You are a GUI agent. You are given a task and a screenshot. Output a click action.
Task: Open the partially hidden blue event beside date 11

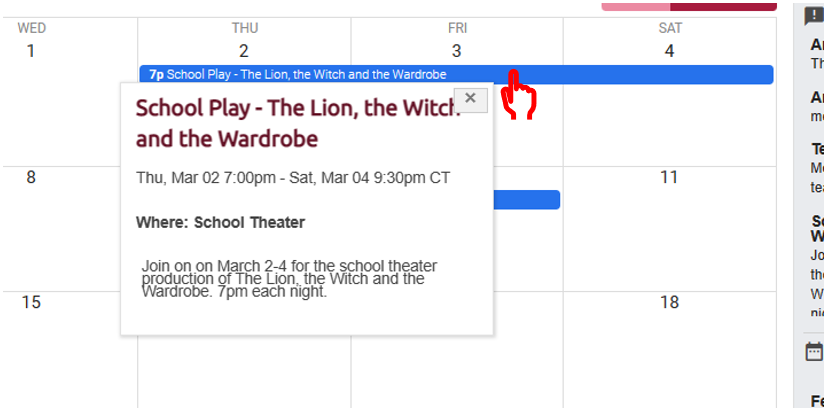(526, 200)
